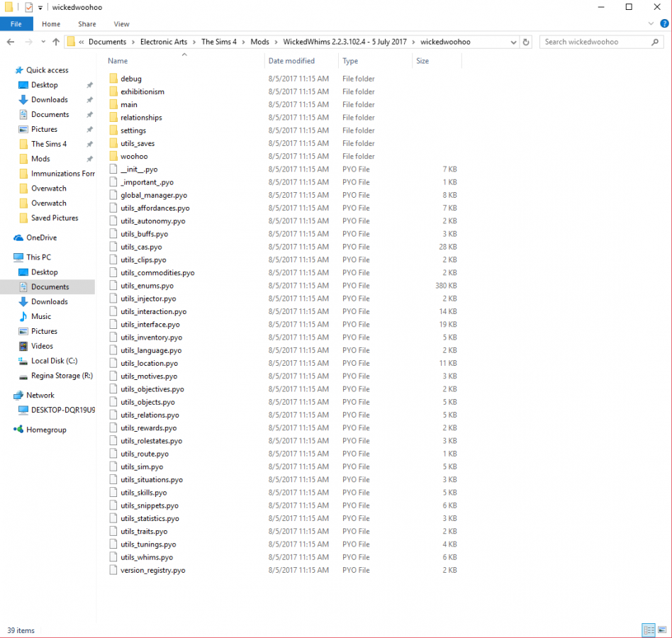Viewport: 672px width, 638px height.
Task: Click the WickedWhims 2.2.3.102.4 breadcrumb segment
Action: pyautogui.click(x=345, y=42)
